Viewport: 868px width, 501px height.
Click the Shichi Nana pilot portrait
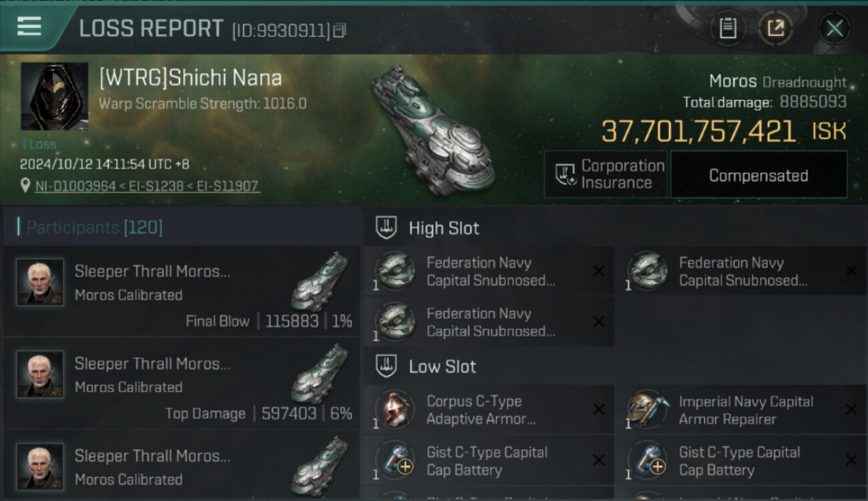click(54, 96)
